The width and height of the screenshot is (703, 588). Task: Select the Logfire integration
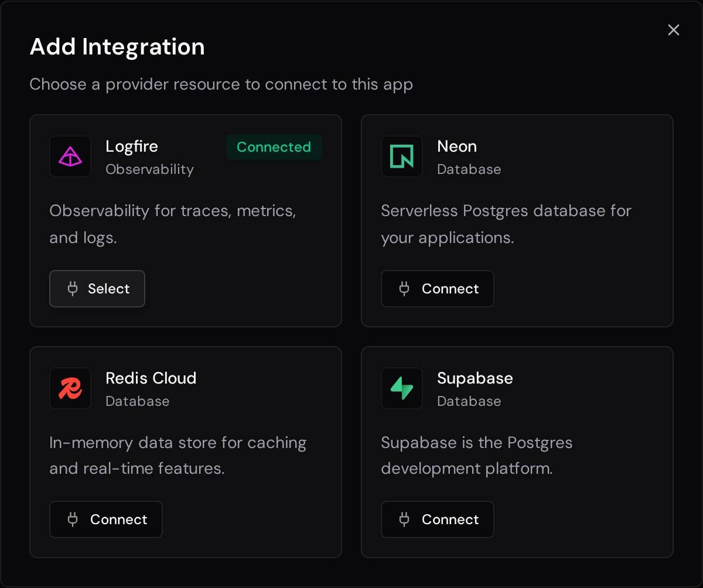pyautogui.click(x=97, y=289)
